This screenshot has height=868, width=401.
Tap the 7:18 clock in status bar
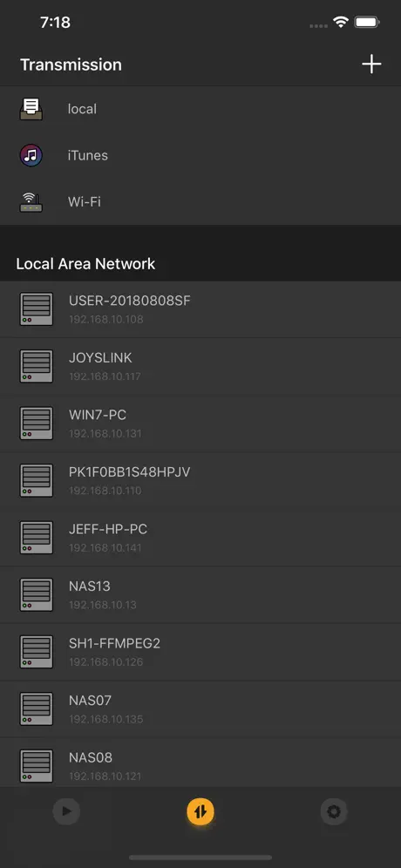56,22
